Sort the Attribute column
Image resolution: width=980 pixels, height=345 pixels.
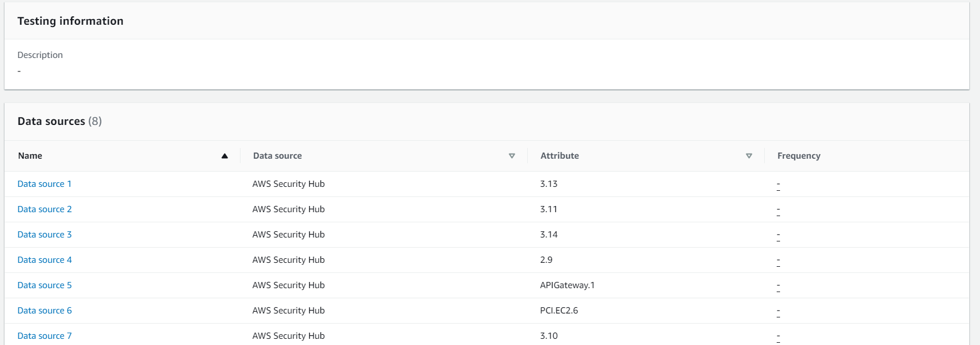click(749, 156)
